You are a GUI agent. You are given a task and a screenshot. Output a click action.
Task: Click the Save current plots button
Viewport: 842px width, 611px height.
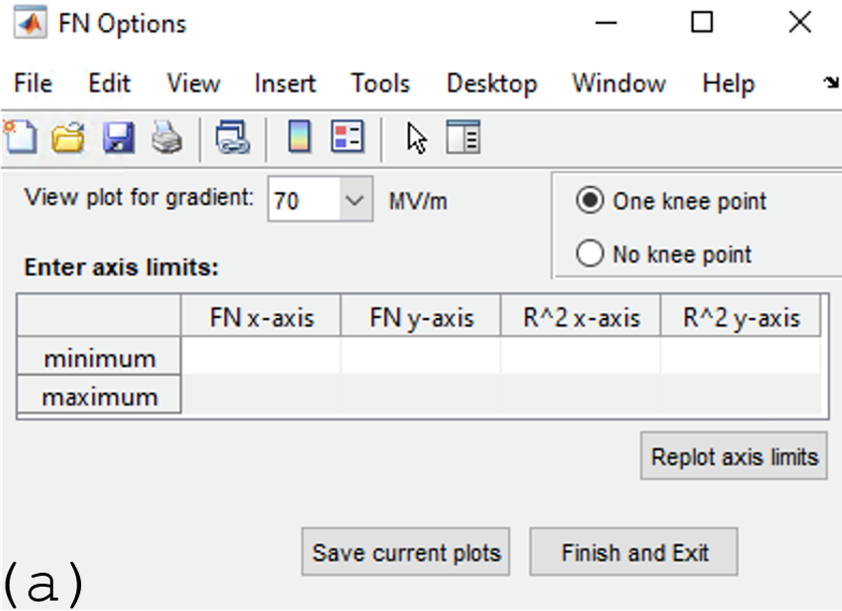pos(406,552)
